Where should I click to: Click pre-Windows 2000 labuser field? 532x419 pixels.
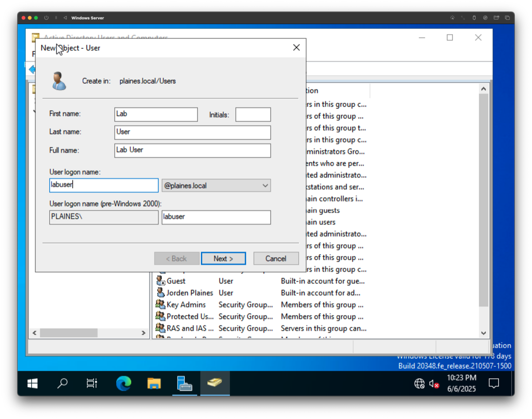coord(216,217)
